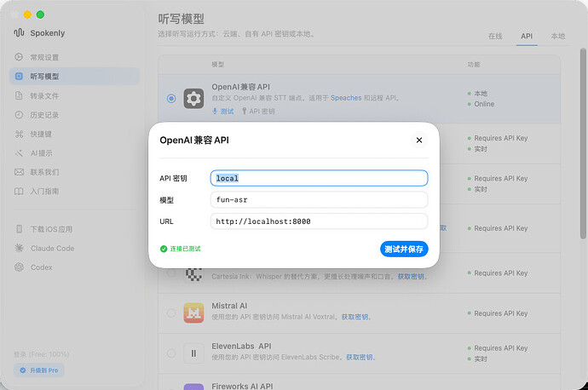588x390 pixels.
Task: Click the 测试并保存 button
Action: 404,249
